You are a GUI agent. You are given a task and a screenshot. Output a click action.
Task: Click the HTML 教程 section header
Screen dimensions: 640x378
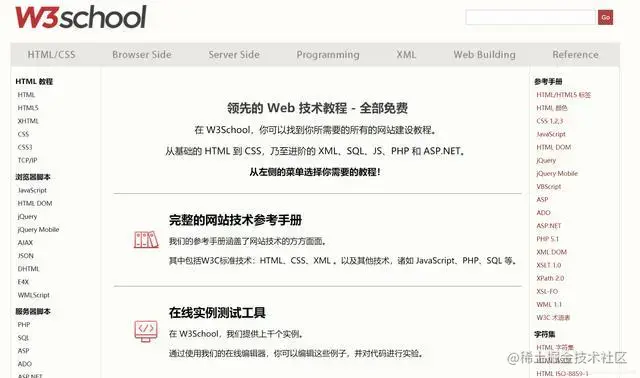coord(34,81)
